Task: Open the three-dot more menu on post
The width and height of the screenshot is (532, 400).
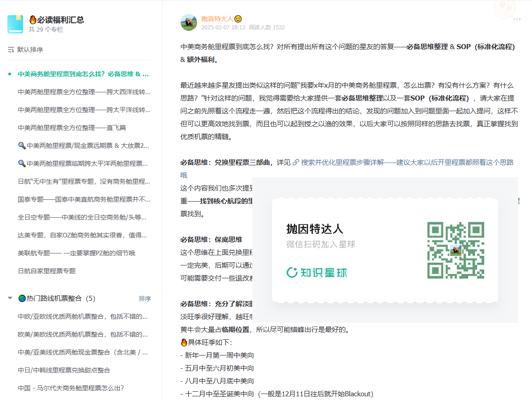Action: pyautogui.click(x=517, y=19)
